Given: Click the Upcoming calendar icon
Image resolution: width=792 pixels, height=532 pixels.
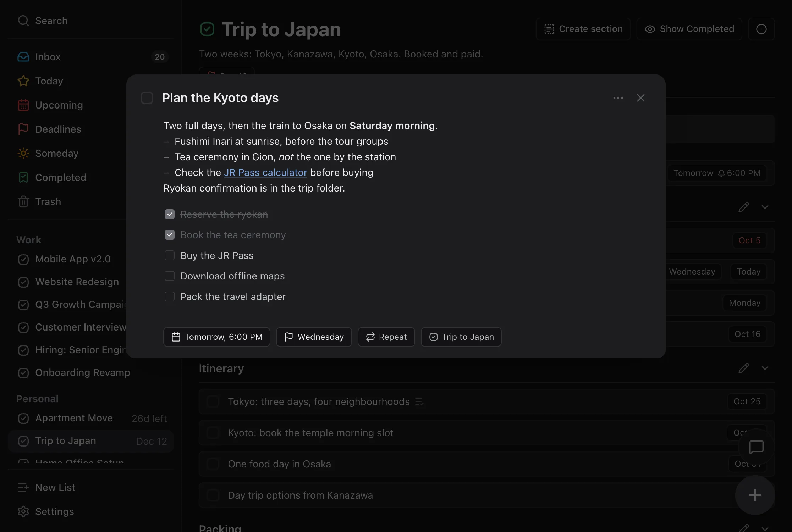Looking at the screenshot, I should coord(23,105).
